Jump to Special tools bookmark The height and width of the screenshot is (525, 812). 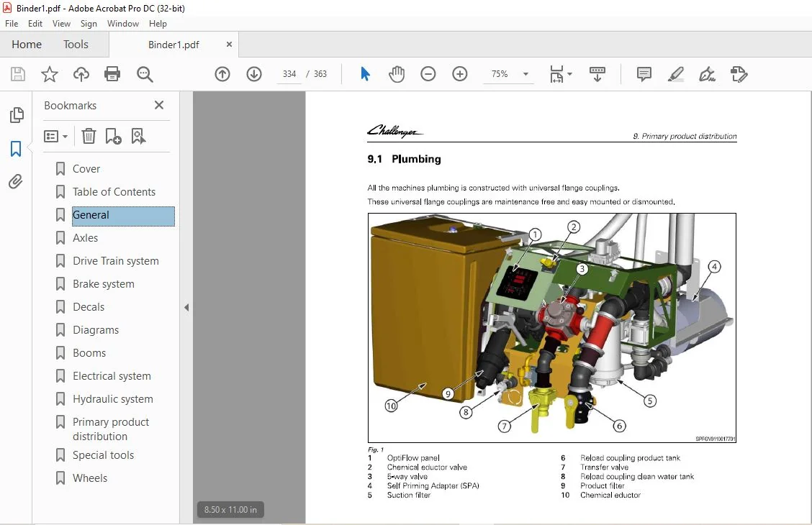pos(103,455)
